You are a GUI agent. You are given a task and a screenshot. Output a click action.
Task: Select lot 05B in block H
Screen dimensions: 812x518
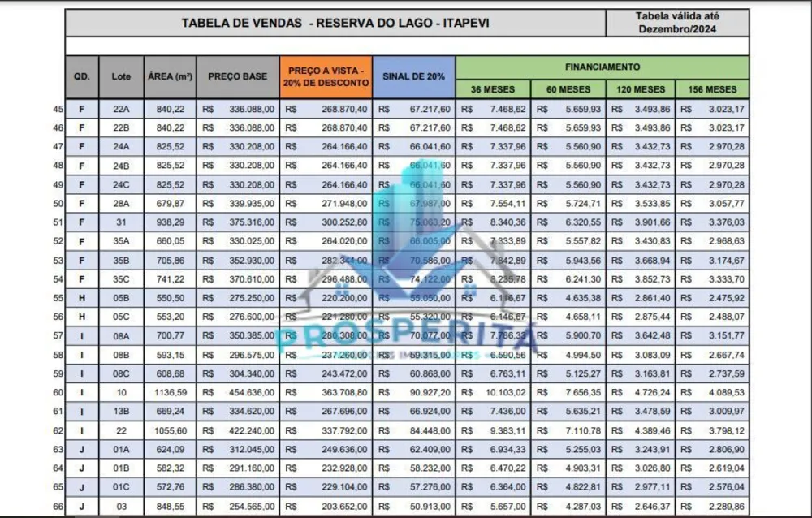click(121, 298)
